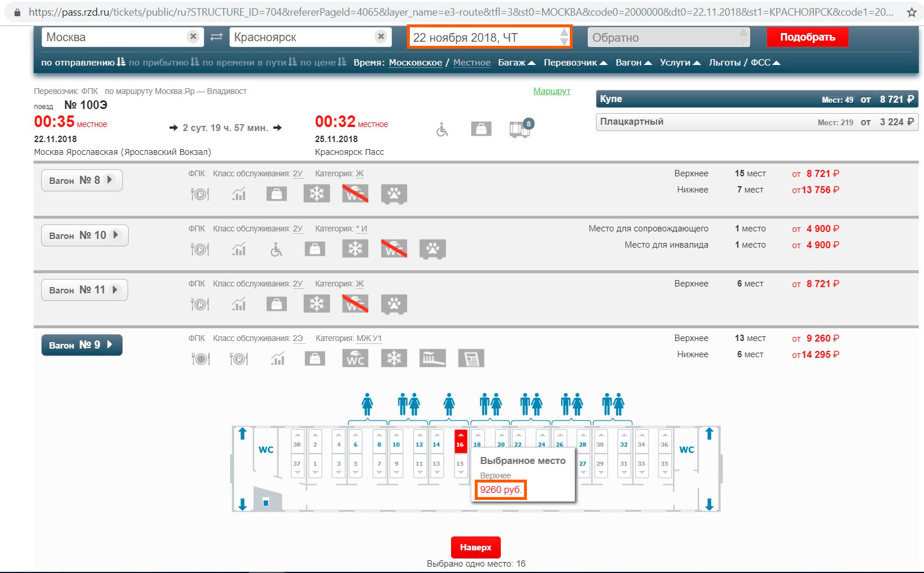Open the Перевозчик filter dropdown
Image resolution: width=924 pixels, height=573 pixels.
[x=575, y=63]
